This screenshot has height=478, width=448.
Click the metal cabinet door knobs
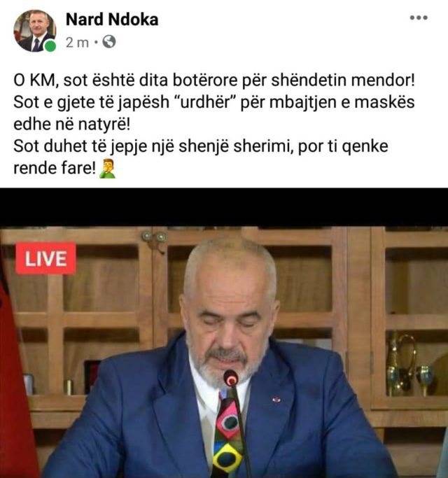click(x=154, y=237)
